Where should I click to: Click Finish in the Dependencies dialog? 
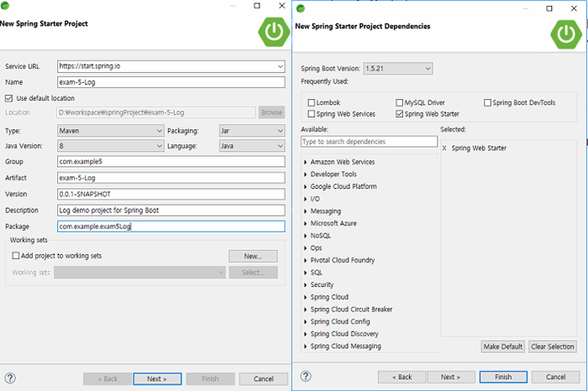point(503,377)
